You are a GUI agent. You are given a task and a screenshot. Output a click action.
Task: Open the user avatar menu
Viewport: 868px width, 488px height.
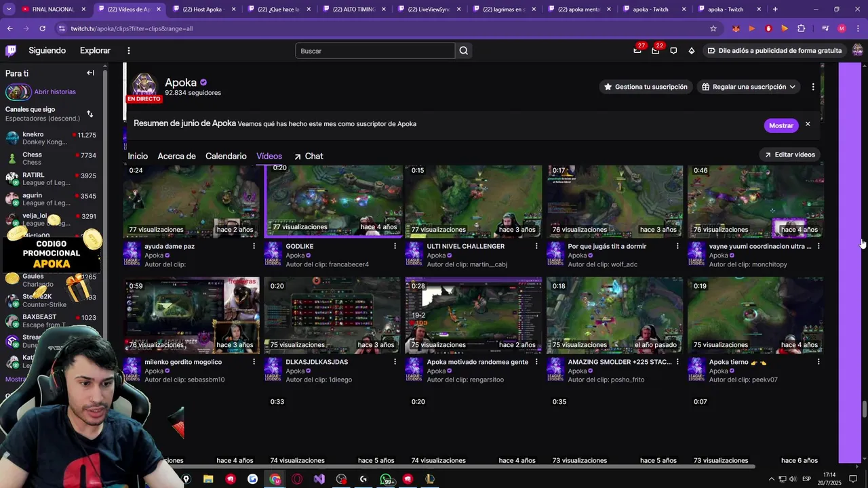[857, 51]
